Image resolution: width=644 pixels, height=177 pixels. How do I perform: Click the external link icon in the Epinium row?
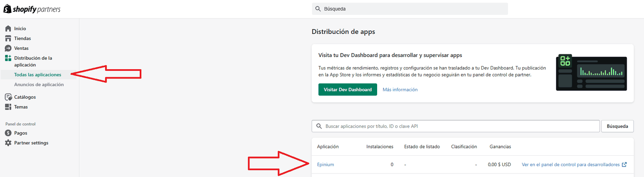(624, 165)
